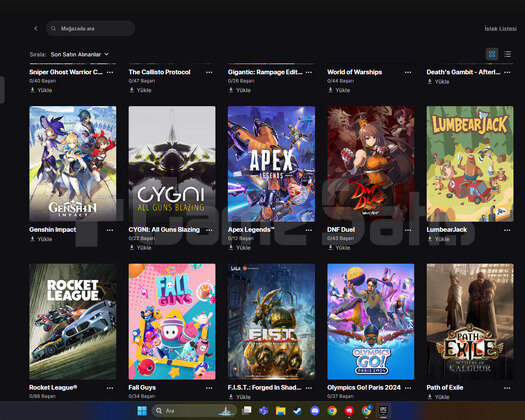Open the F.I.S.T. cover art
The height and width of the screenshot is (420, 525).
pos(272,322)
